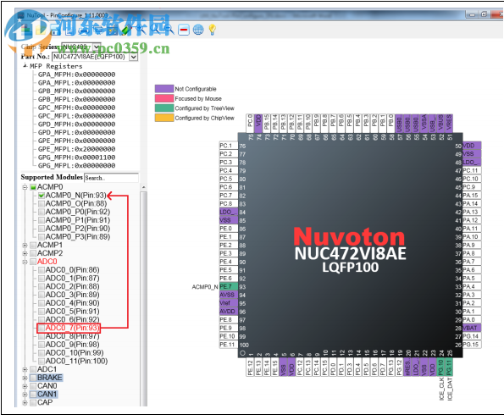
Task: Click pin PD.0 on chip bottom edge
Action: [333, 367]
